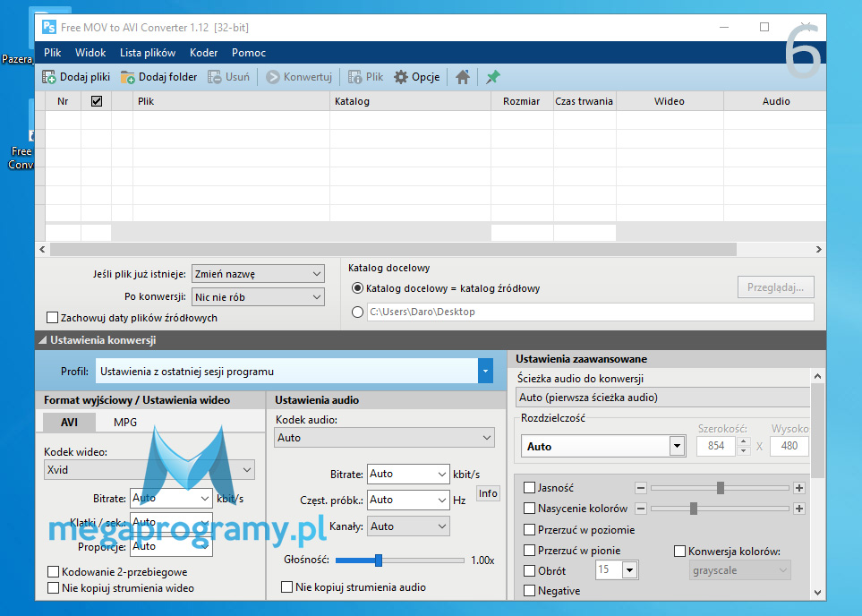Sort list by Katalog column header
Viewport: 862px width, 616px height.
pos(410,101)
